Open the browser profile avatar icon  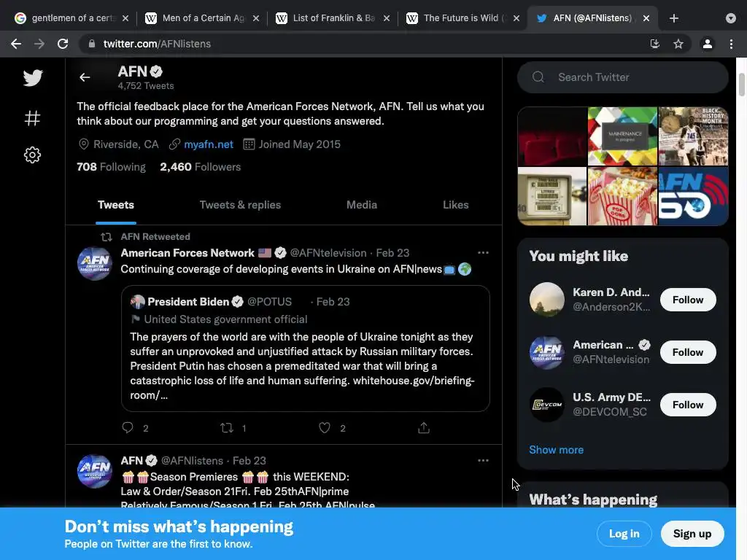click(x=708, y=44)
